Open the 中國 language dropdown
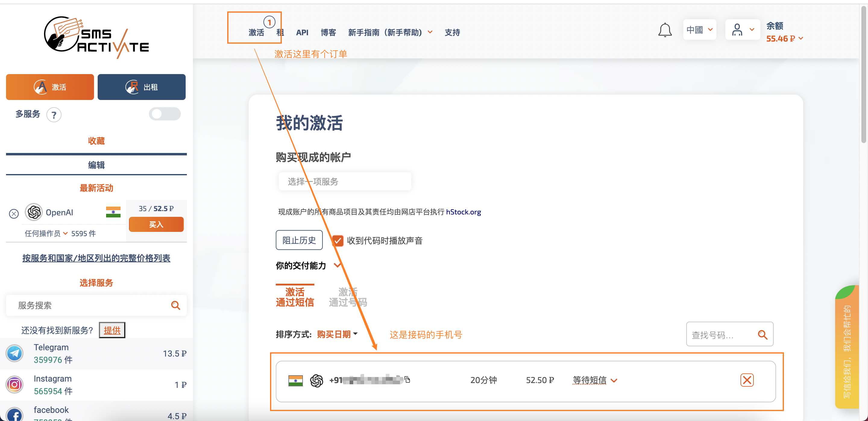Screen dimensions: 868x421 pos(699,30)
